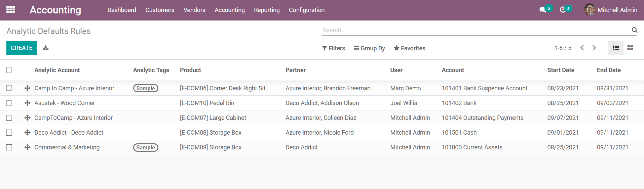
Task: Open the Favorites dropdown
Action: (x=409, y=48)
